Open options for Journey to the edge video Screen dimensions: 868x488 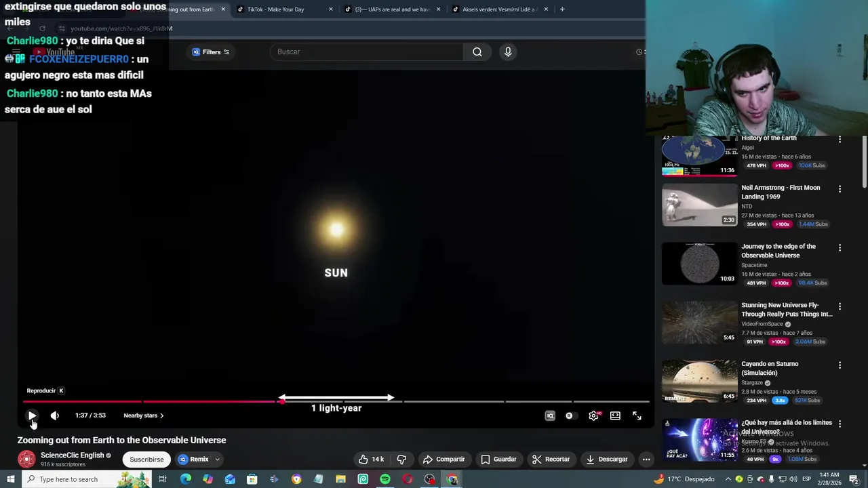tap(840, 248)
